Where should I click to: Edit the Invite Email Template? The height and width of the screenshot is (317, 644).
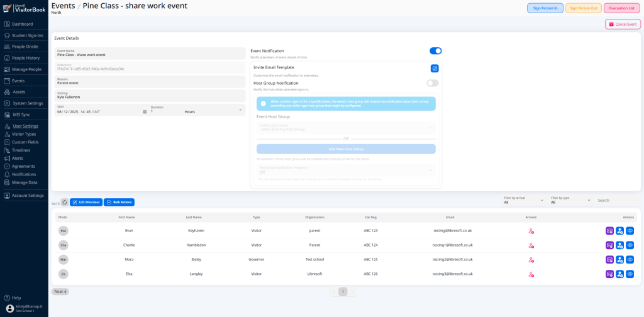click(435, 69)
